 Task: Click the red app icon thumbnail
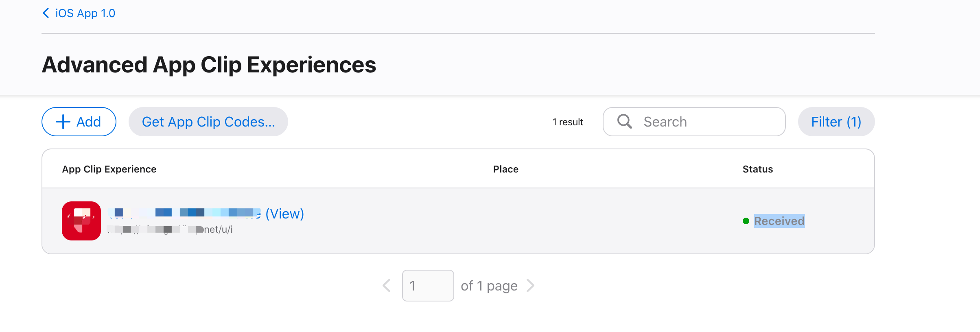point(81,221)
